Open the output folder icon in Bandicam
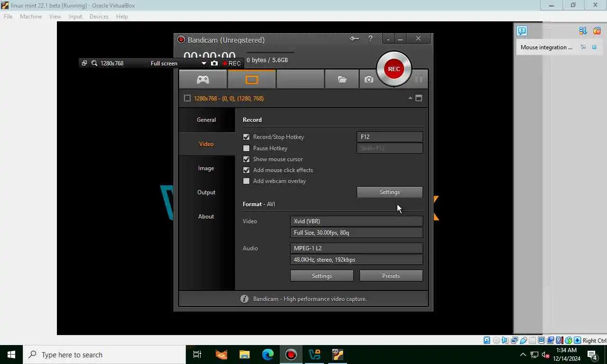Screen dimensions: 607x364 pos(342,80)
